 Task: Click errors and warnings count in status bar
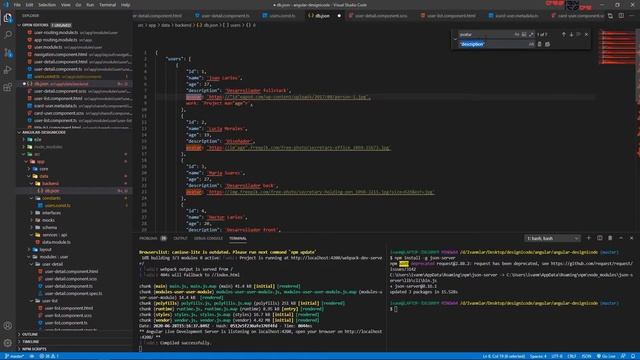point(49,356)
